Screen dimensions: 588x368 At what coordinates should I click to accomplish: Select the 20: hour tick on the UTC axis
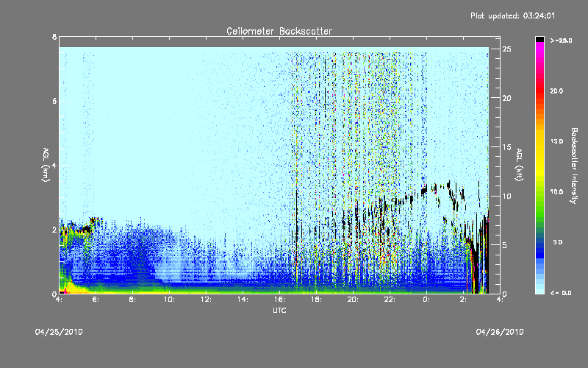(x=354, y=300)
